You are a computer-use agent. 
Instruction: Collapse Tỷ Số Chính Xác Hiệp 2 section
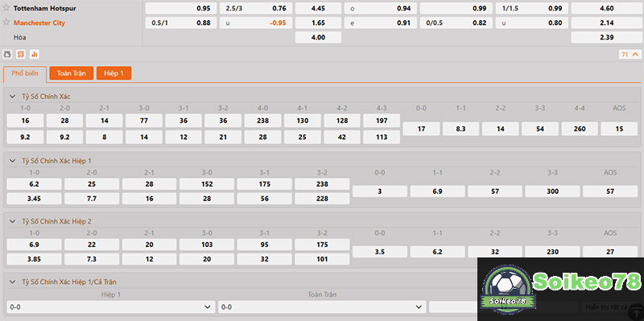[12, 221]
